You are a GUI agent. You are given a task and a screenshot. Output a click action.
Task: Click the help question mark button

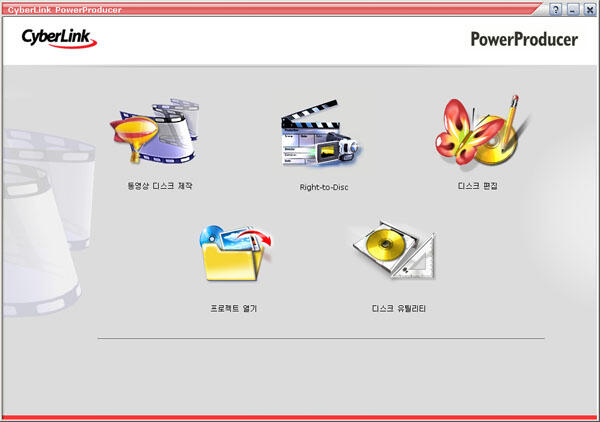(x=556, y=9)
